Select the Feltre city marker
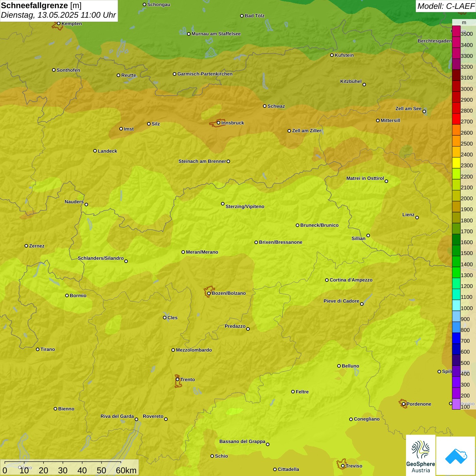The image size is (476, 476). click(293, 392)
